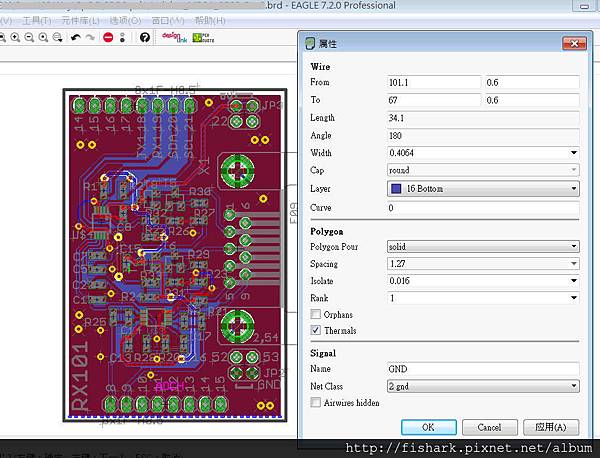Click the red Stop icon

pos(107,38)
